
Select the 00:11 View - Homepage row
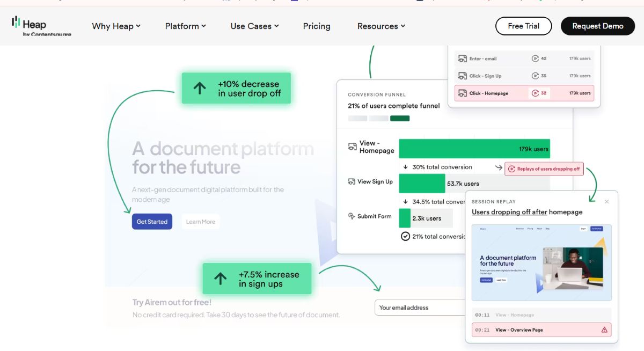(541, 315)
